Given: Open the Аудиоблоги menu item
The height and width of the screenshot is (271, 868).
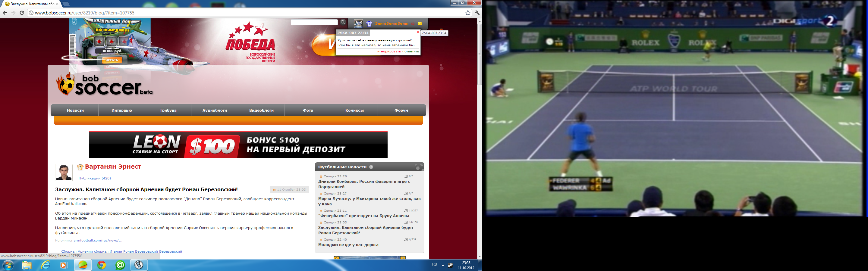Looking at the screenshot, I should point(215,111).
